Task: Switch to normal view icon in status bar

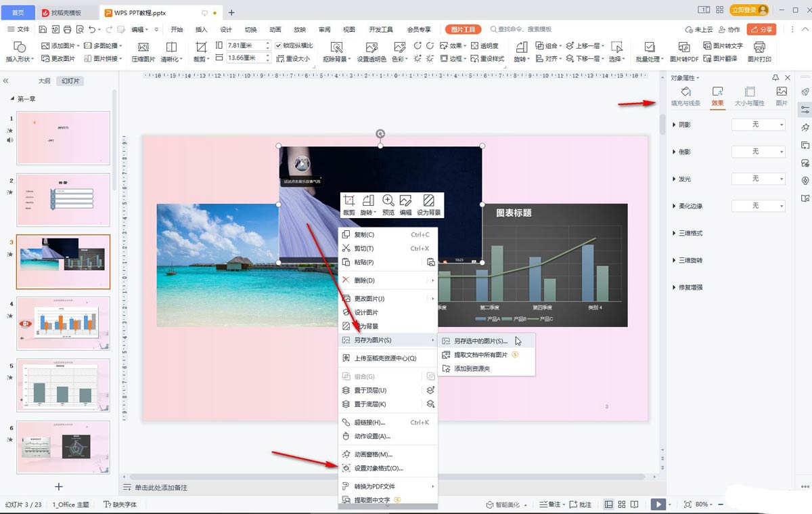Action: click(609, 505)
